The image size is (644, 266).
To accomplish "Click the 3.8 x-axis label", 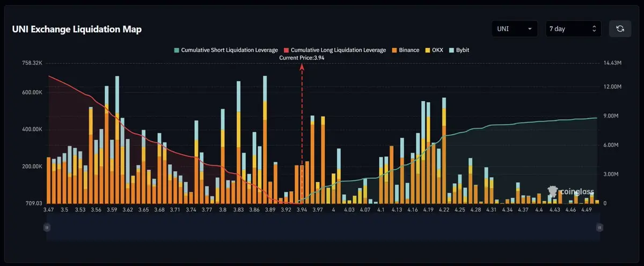I will pyautogui.click(x=223, y=210).
